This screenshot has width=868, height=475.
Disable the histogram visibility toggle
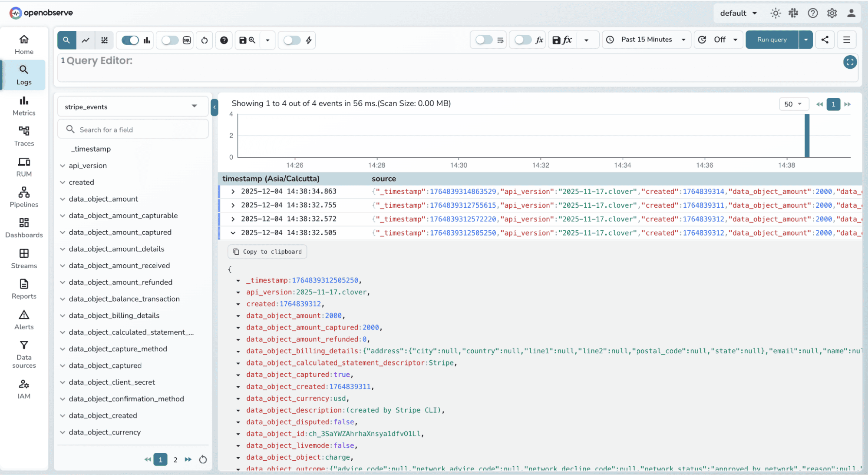tap(130, 40)
